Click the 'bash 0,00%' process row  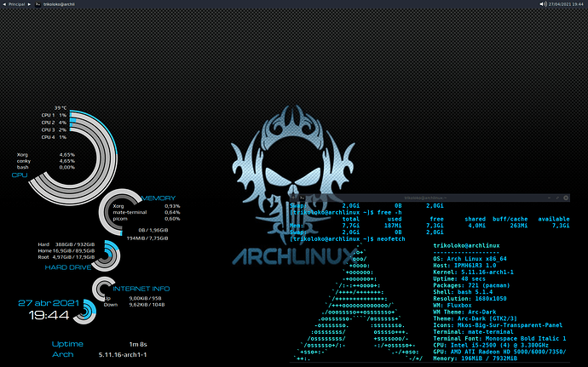click(46, 167)
